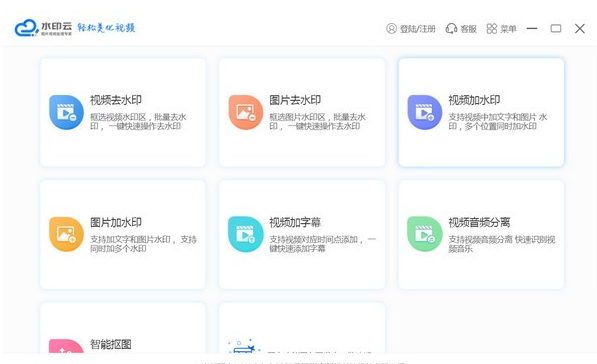Viewport: 597px width, 364px height.
Task: Open the 图片加水印 yellow image icon
Action: [66, 234]
